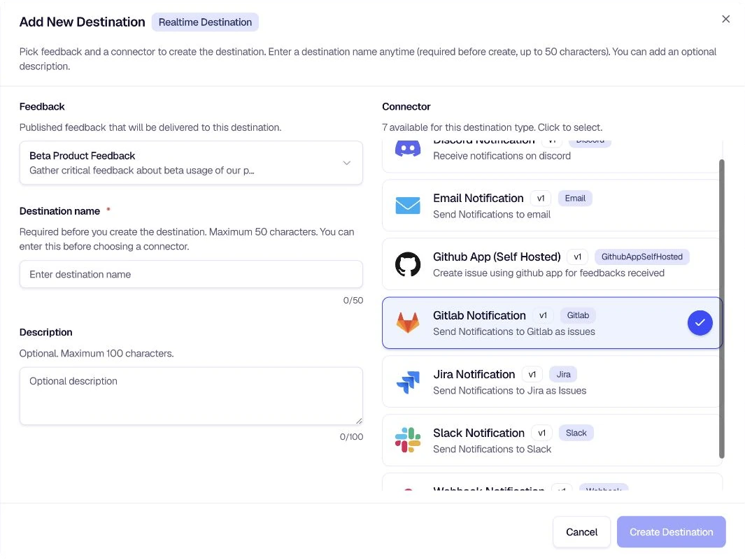Click the Discord connector logo icon
Screen dimensions: 745x560
pyautogui.click(x=408, y=149)
